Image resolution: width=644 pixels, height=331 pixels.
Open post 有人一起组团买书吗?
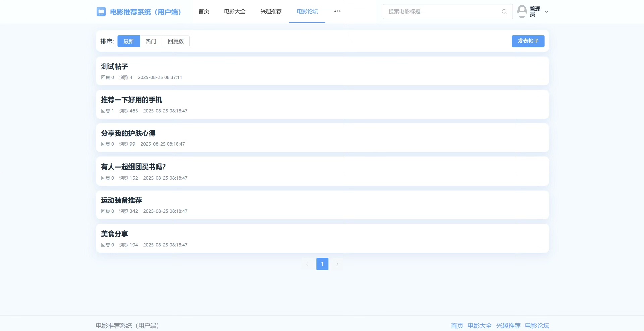coord(133,167)
